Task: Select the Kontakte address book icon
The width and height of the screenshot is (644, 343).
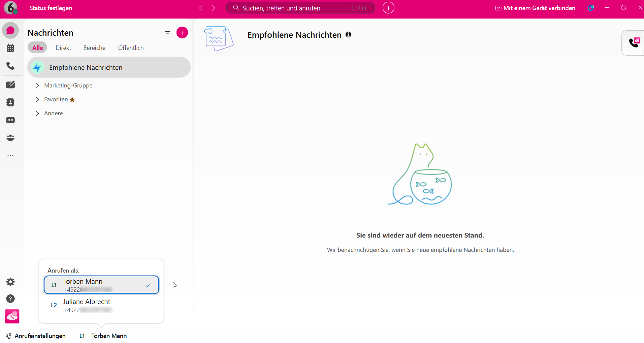Action: [x=10, y=102]
